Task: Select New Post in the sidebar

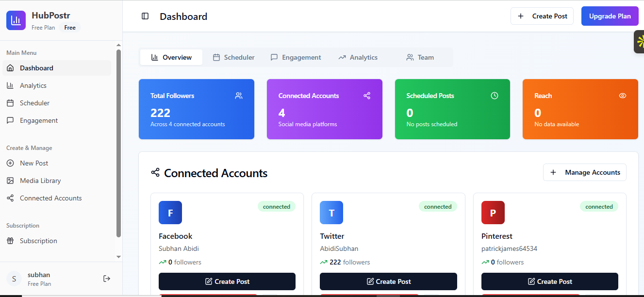Action: [57, 163]
